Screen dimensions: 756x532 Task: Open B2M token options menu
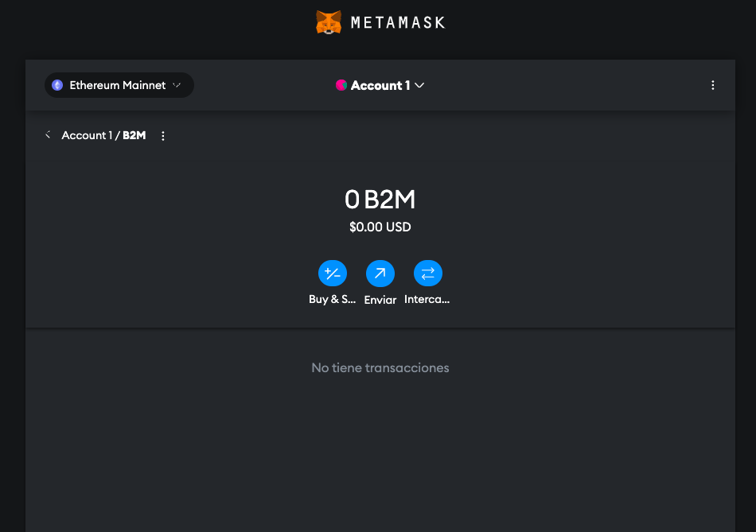(x=163, y=136)
